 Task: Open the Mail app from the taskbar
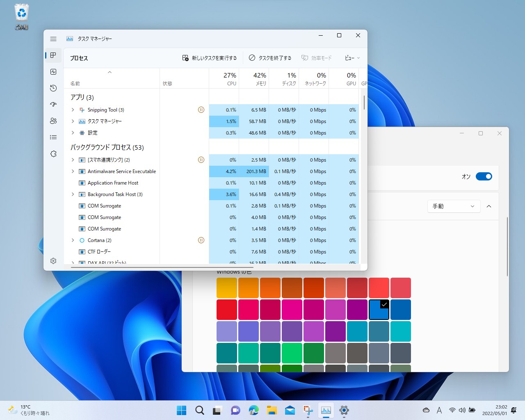[290, 410]
